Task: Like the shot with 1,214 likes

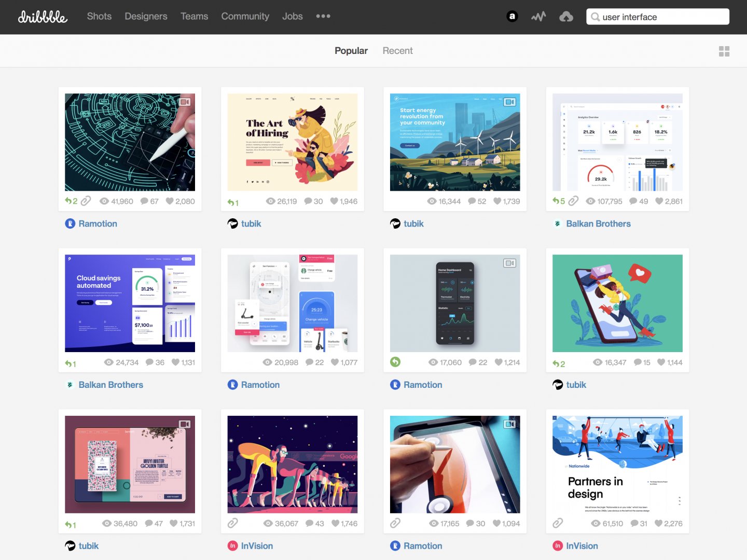Action: (507, 362)
